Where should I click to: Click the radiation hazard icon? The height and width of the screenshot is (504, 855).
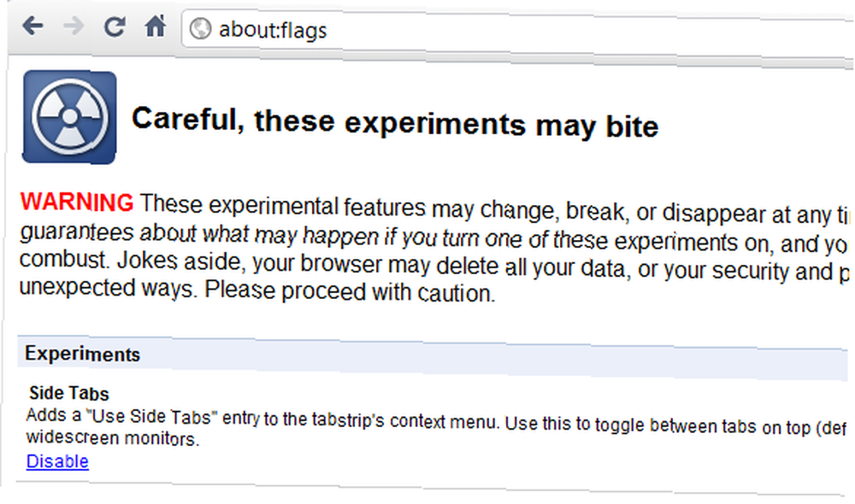tap(69, 116)
